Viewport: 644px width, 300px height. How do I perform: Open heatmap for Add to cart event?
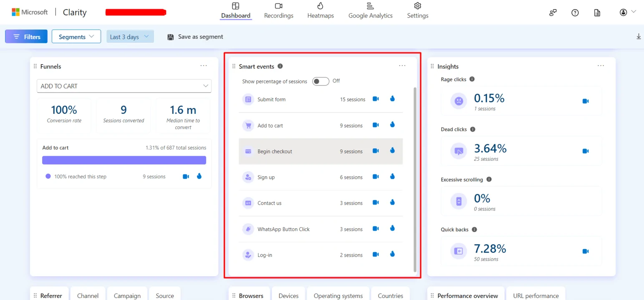click(392, 125)
